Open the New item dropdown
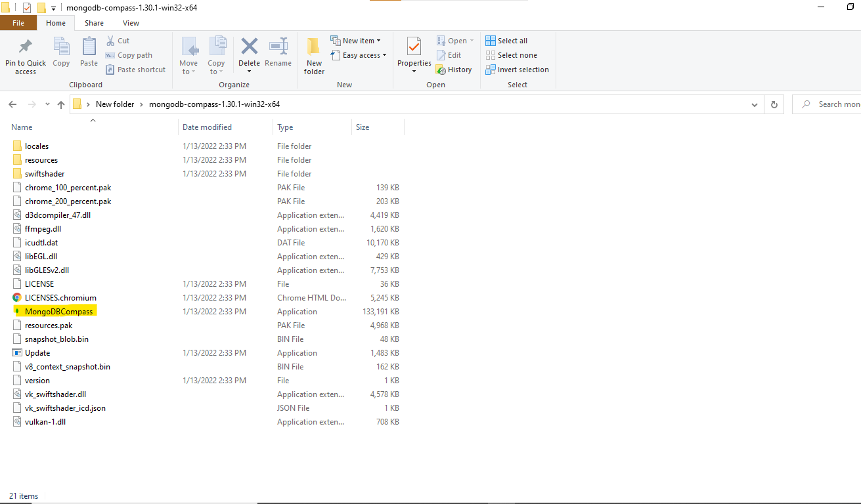The image size is (861, 504). click(355, 41)
